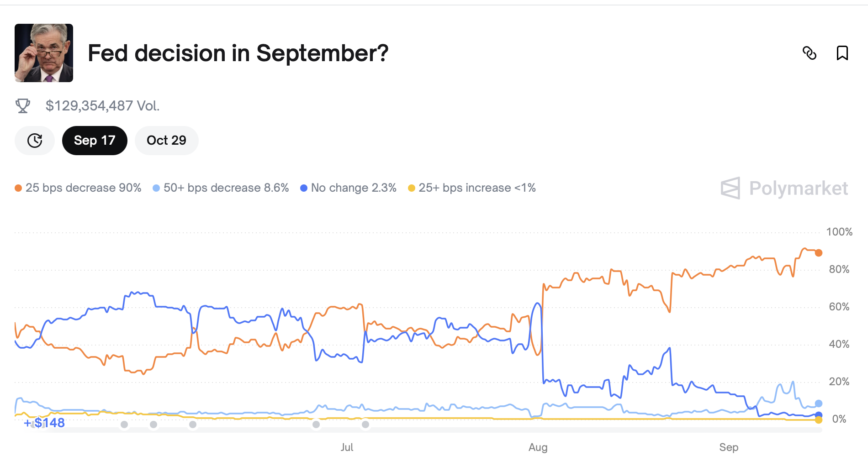Click the light blue endpoint dot on chart

(x=819, y=403)
